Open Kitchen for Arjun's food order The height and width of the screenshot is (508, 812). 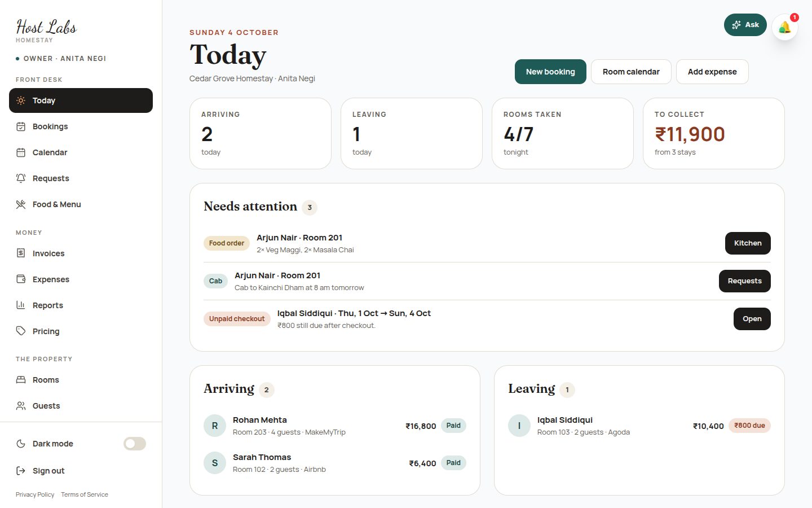click(x=748, y=243)
